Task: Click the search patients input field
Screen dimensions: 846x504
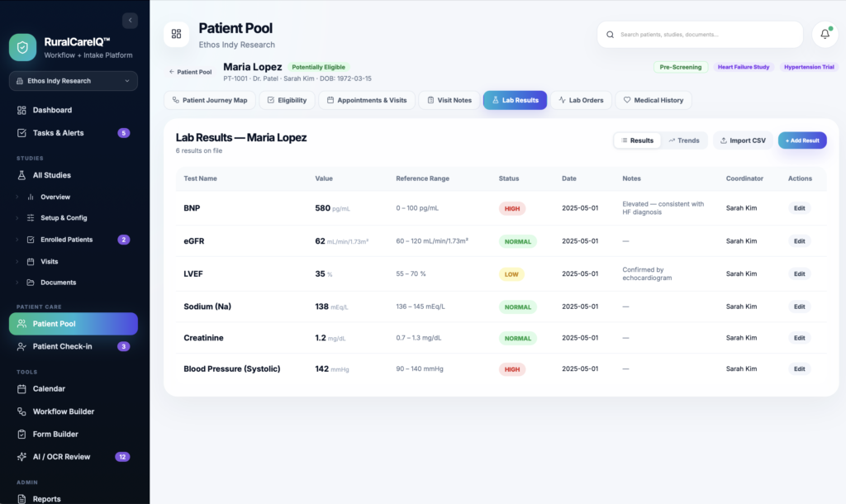Action: click(701, 35)
